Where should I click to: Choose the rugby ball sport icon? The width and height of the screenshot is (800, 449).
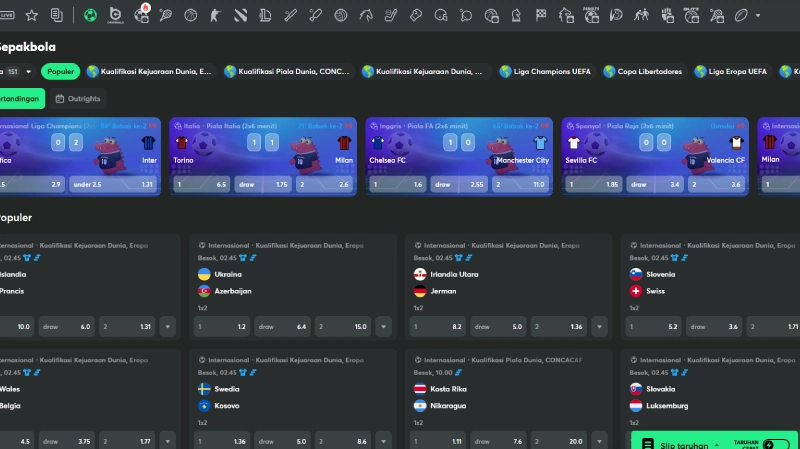click(741, 15)
